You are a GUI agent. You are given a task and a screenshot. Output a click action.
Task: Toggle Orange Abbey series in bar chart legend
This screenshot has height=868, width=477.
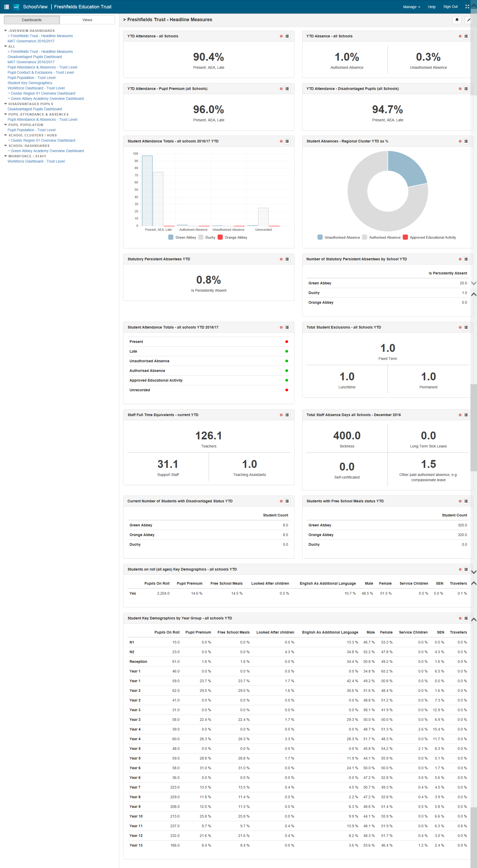(x=232, y=238)
